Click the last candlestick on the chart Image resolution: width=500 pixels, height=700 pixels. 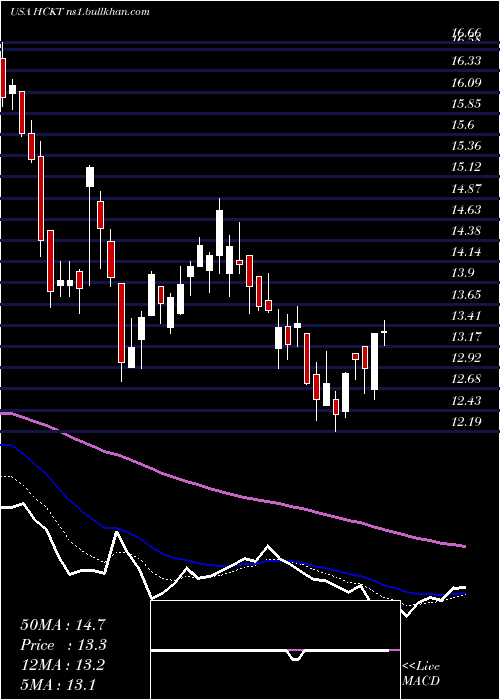pos(384,332)
